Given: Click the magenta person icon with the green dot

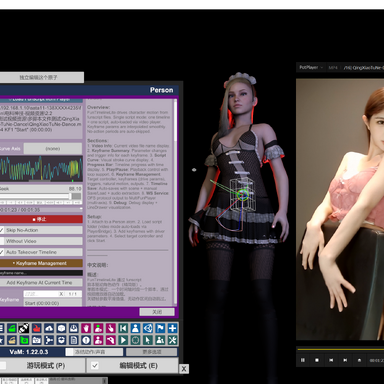Looking at the screenshot, I should 98,328.
